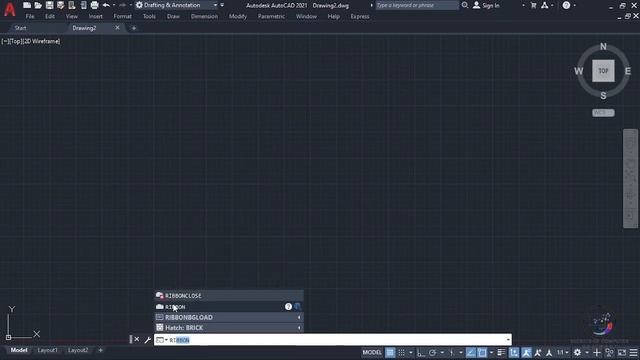Toggle the drawing grid display

(x=390, y=353)
